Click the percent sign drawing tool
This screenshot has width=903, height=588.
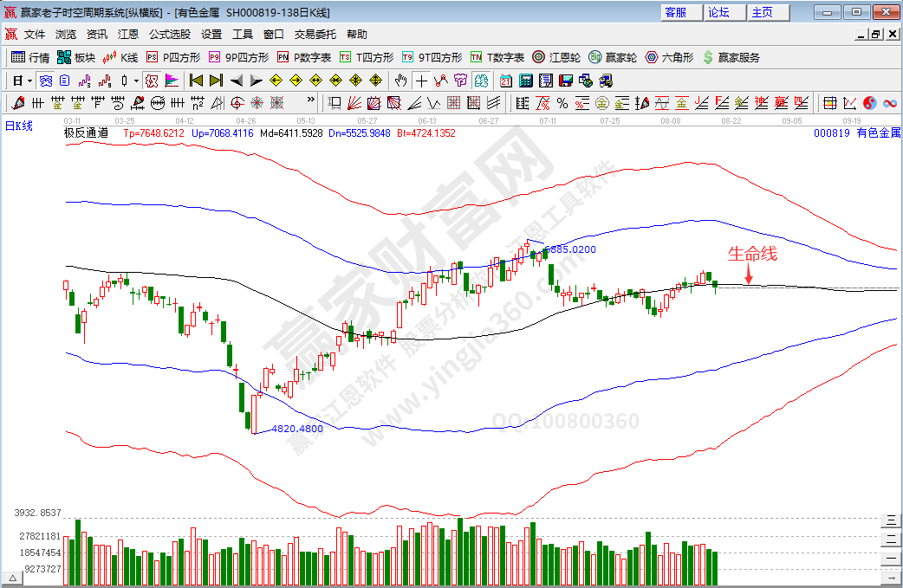562,103
